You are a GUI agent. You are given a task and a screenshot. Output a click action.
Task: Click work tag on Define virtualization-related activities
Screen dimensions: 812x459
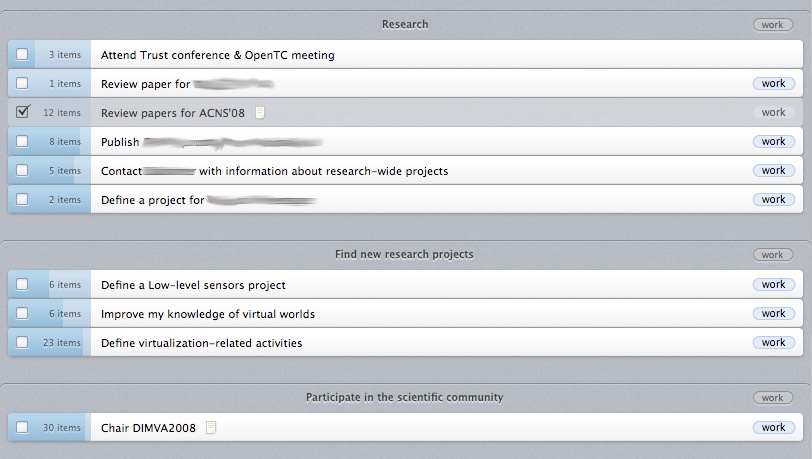coord(773,342)
